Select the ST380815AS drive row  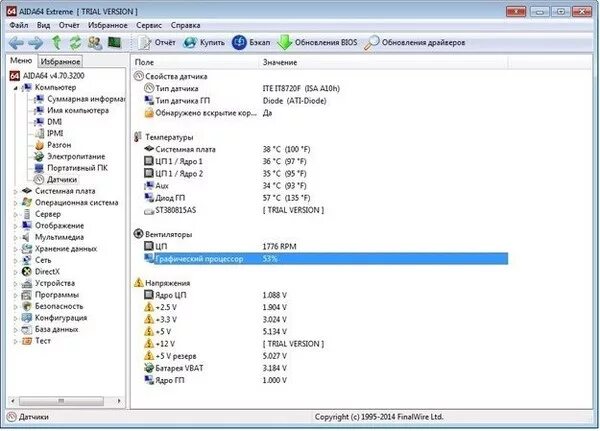point(326,210)
